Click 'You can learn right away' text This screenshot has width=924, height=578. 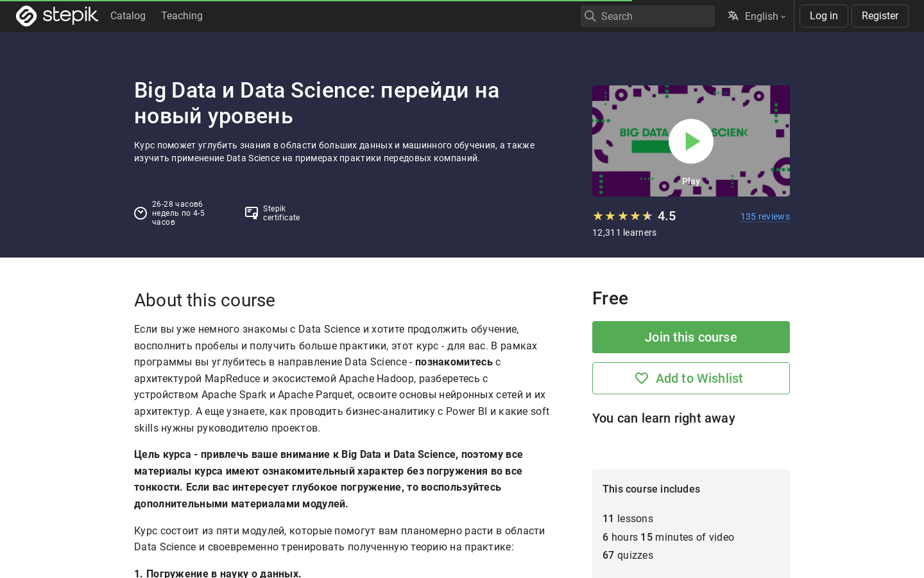(663, 418)
